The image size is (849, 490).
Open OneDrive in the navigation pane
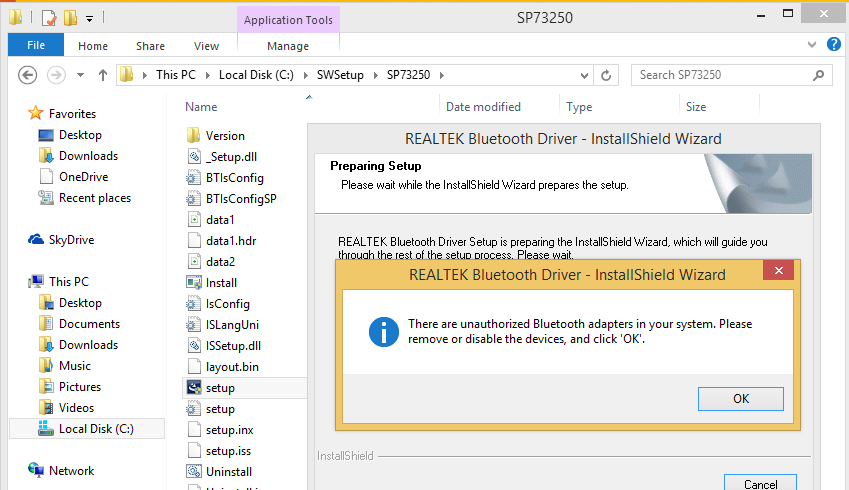(x=83, y=177)
